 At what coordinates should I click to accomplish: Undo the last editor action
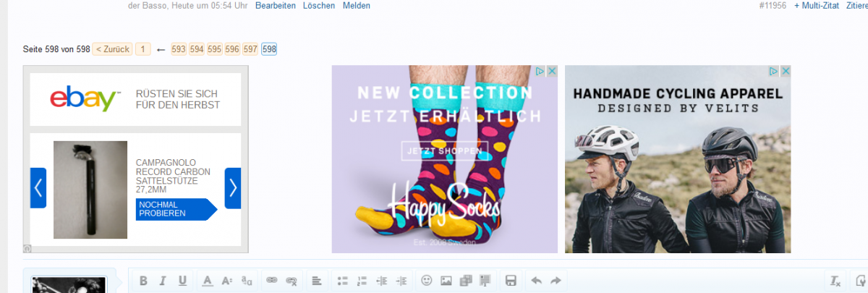click(536, 281)
